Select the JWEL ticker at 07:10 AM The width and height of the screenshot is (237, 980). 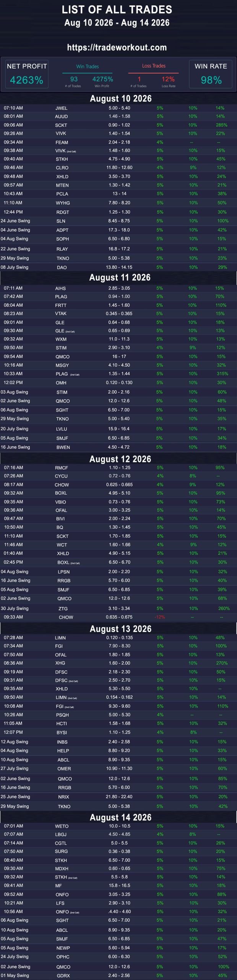tap(61, 108)
